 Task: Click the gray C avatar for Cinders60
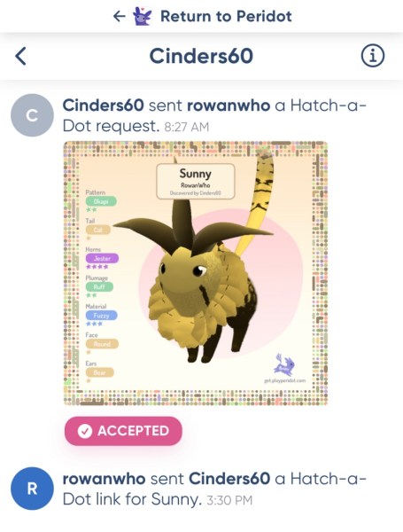coord(32,115)
